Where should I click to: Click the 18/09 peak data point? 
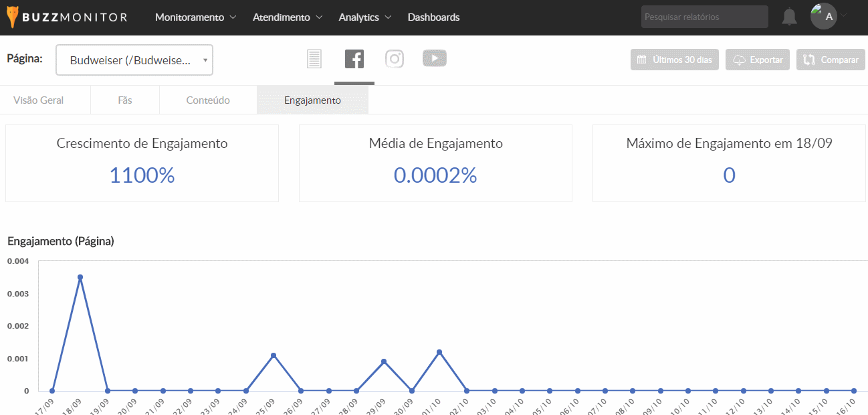pos(80,277)
